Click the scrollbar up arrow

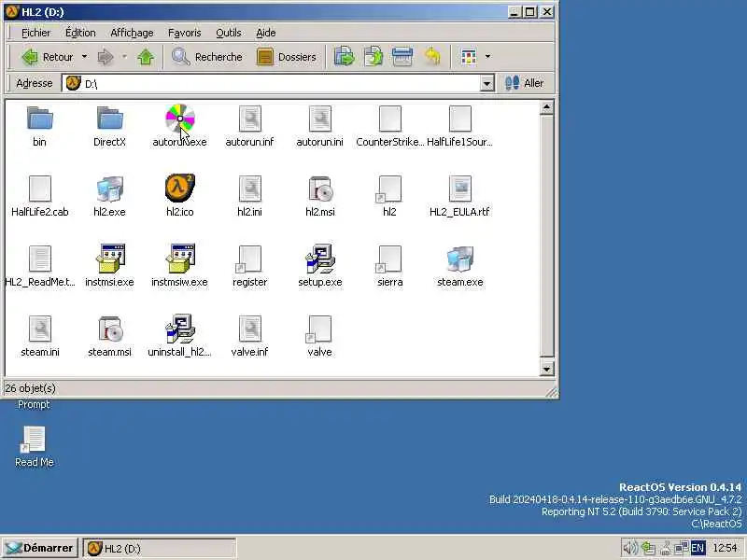click(x=546, y=107)
